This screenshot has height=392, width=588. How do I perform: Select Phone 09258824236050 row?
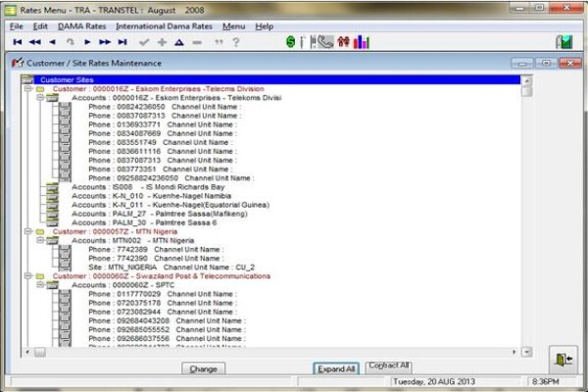(171, 177)
